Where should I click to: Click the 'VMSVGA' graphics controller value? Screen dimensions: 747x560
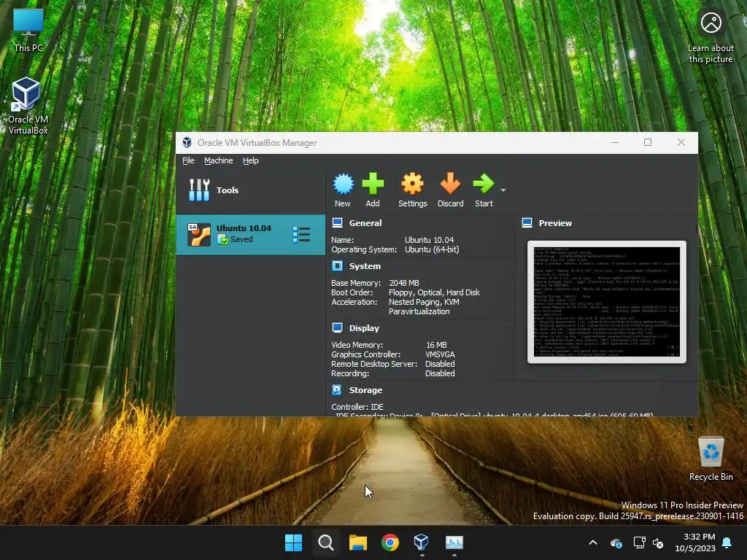tap(440, 354)
